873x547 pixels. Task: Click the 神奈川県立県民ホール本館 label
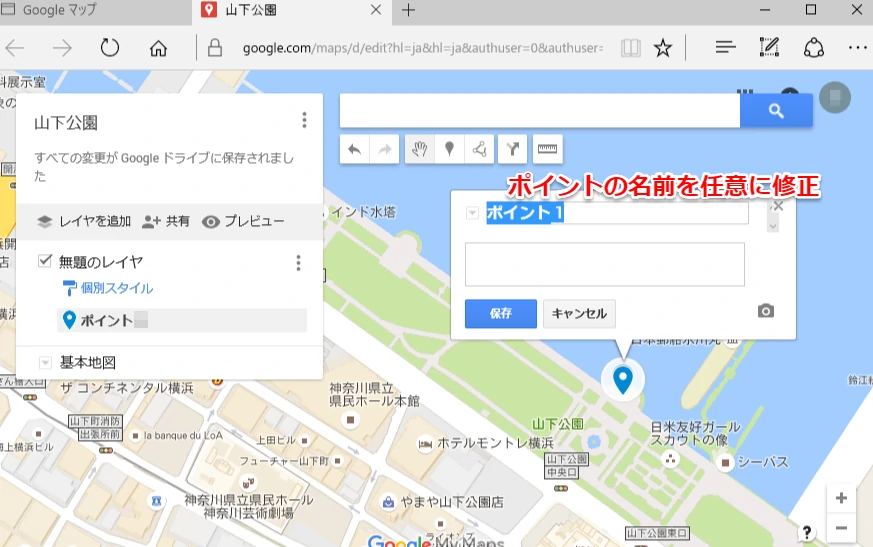coord(374,394)
